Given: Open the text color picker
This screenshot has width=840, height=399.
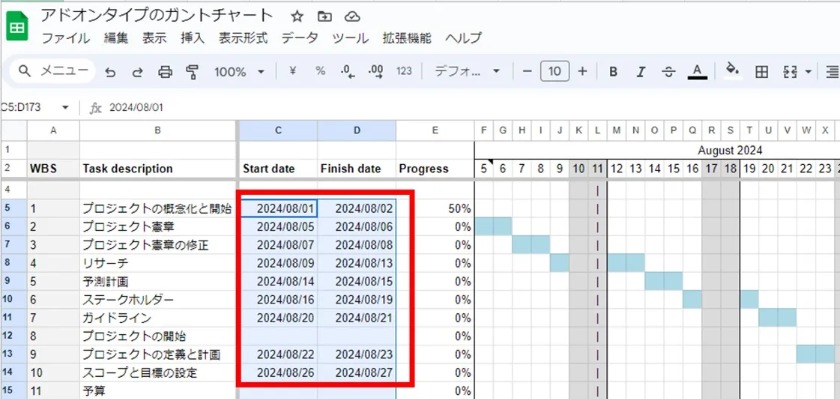Looking at the screenshot, I should click(x=697, y=72).
